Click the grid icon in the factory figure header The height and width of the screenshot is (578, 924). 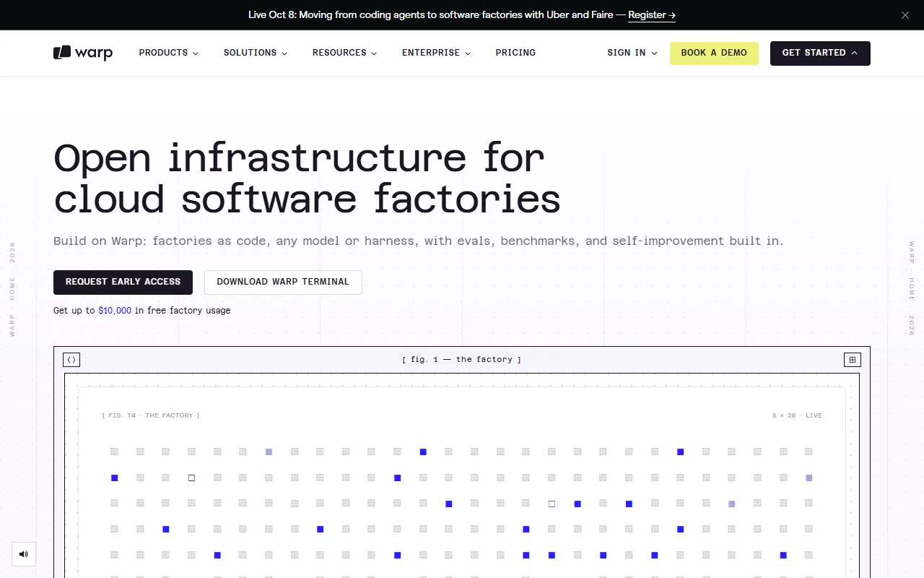pyautogui.click(x=853, y=360)
